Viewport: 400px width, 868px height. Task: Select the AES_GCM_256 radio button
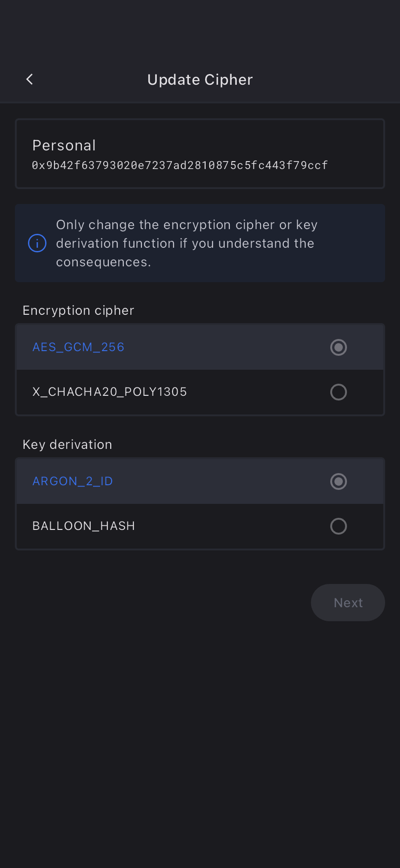(x=338, y=347)
